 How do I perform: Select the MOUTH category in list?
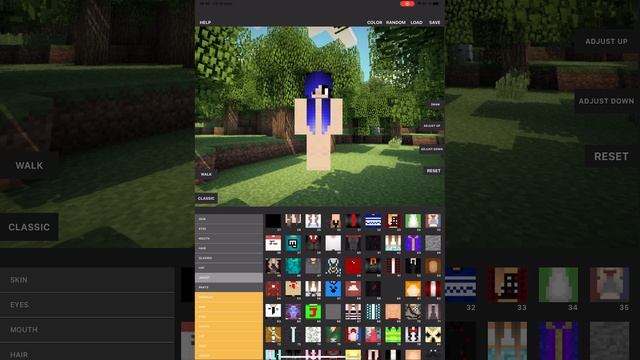229,238
